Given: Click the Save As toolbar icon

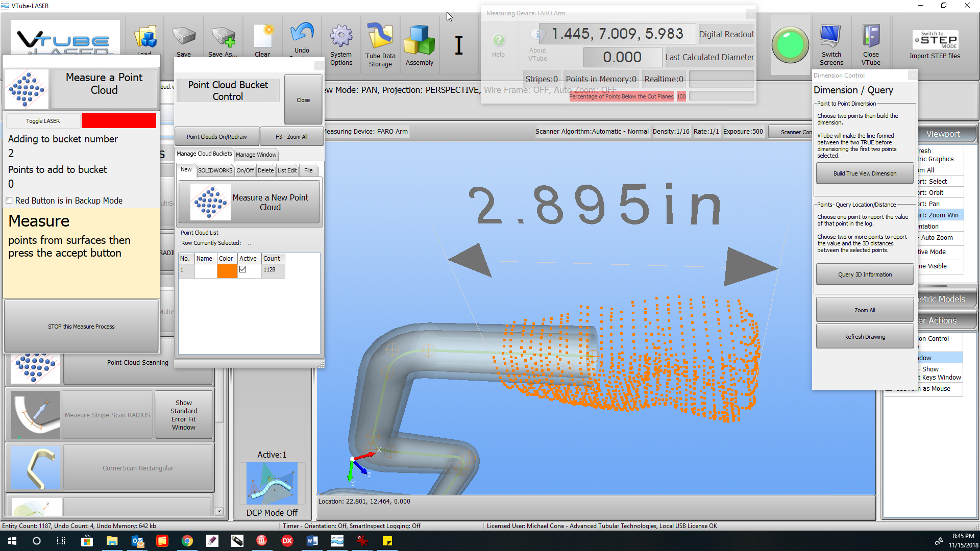Looking at the screenshot, I should 223,37.
